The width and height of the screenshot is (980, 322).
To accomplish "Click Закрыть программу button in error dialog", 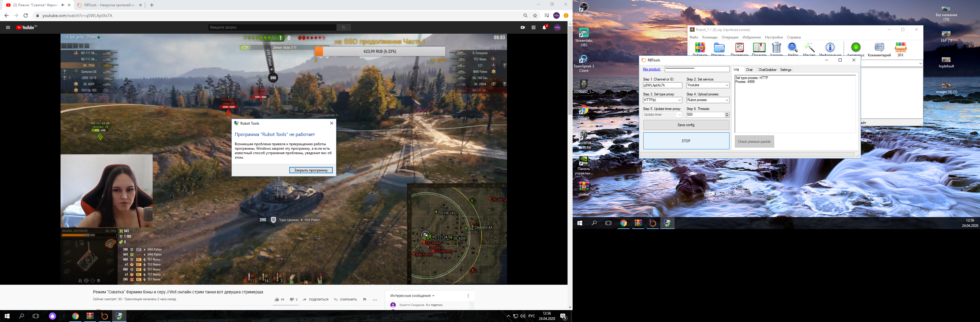I will [x=311, y=170].
